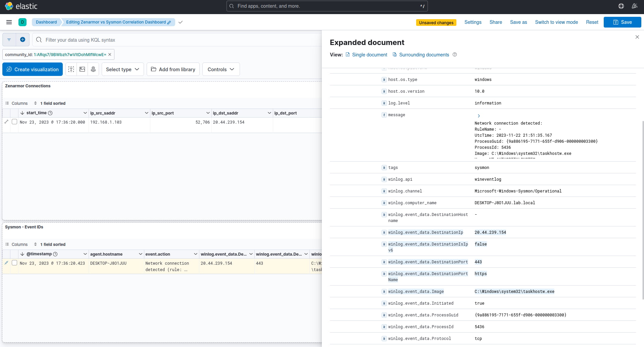Viewport: 644px width, 347px height.
Task: Click the help icon beside Surrounding documents
Action: tap(455, 54)
